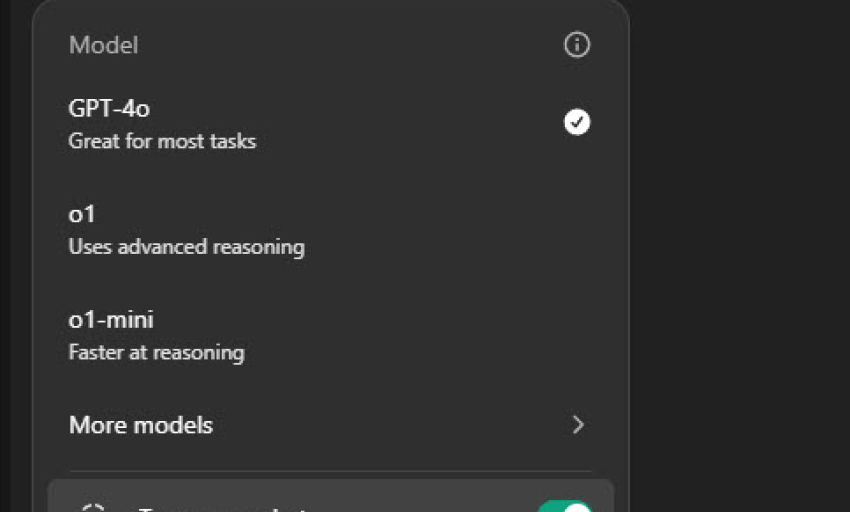Screen dimensions: 850x512
Task: Select "Great for most tasks" description
Action: pos(162,142)
